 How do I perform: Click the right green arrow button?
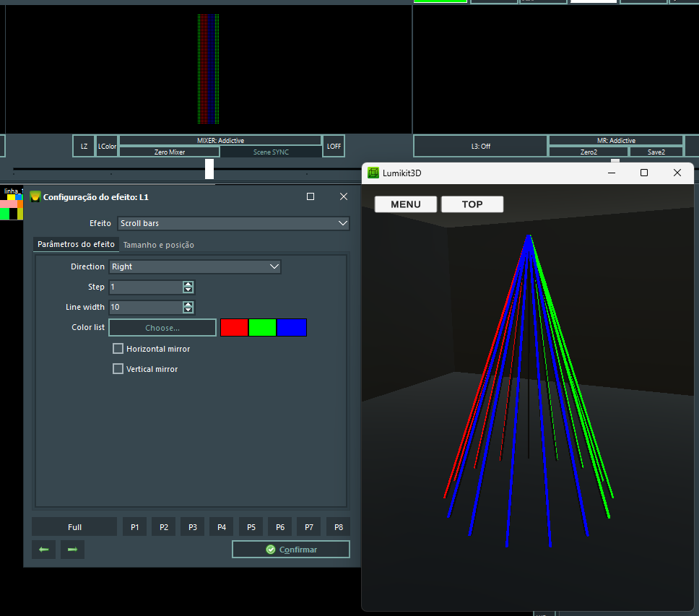(x=72, y=550)
